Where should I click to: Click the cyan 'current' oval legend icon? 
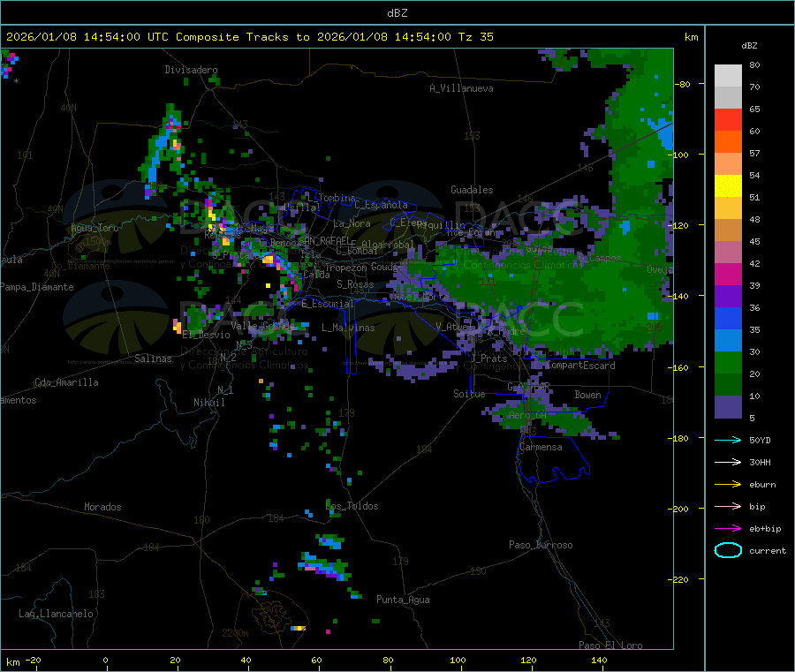click(728, 550)
